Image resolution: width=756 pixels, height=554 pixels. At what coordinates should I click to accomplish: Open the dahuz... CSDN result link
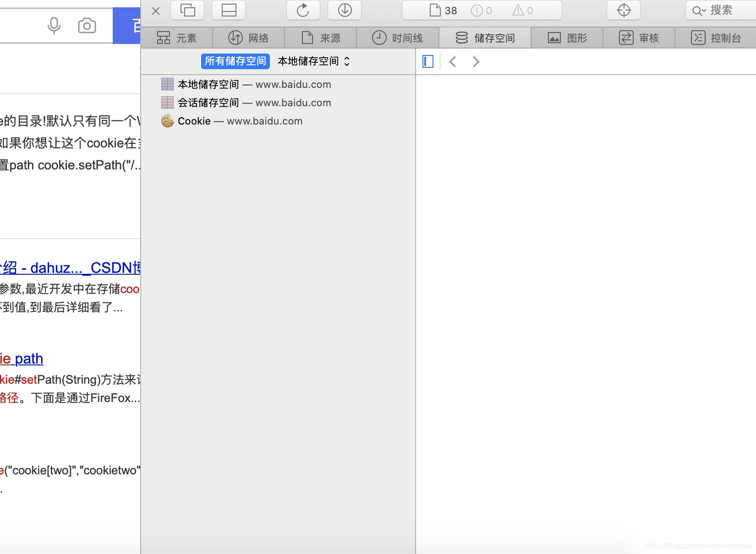(70, 267)
